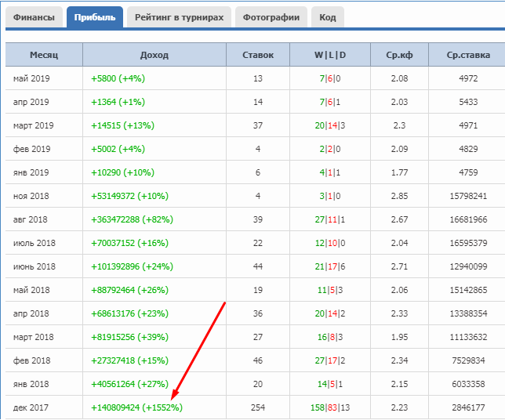
Task: Open the Фотографии tab
Action: [271, 17]
